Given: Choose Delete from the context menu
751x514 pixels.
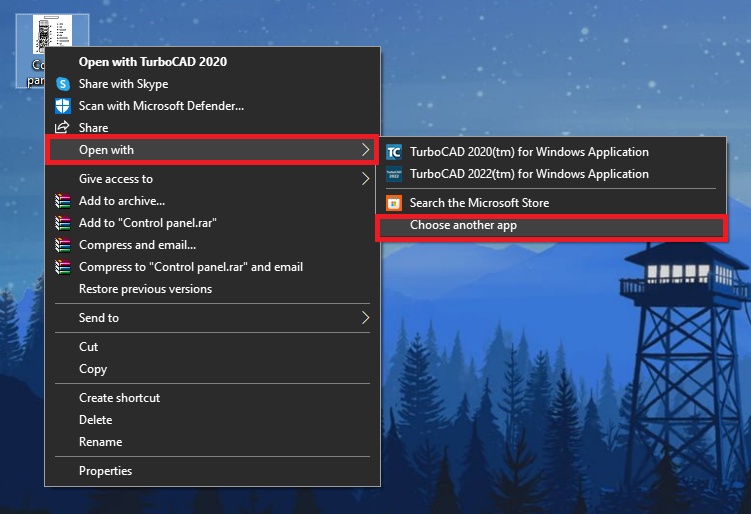Looking at the screenshot, I should tap(213, 420).
